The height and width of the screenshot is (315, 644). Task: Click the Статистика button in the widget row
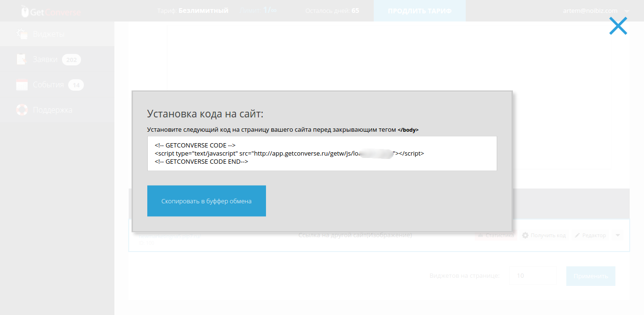[495, 235]
